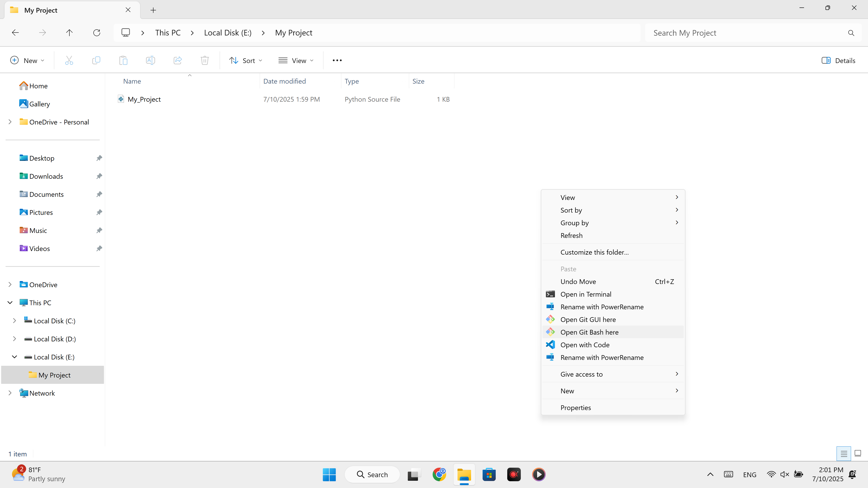Click the search magnifier icon
868x488 pixels.
click(x=851, y=33)
